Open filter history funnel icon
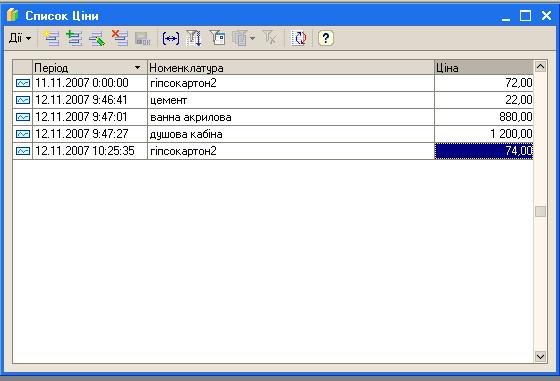 (x=217, y=38)
